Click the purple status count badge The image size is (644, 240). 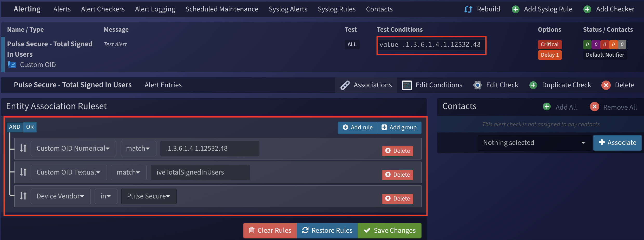596,44
